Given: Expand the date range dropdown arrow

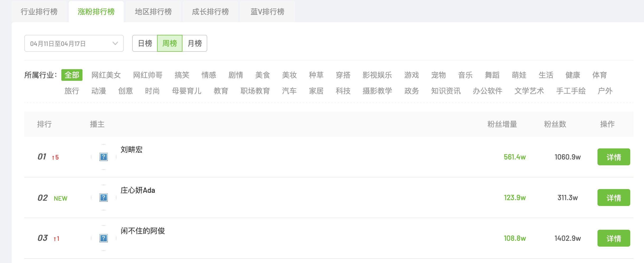Looking at the screenshot, I should [x=115, y=43].
